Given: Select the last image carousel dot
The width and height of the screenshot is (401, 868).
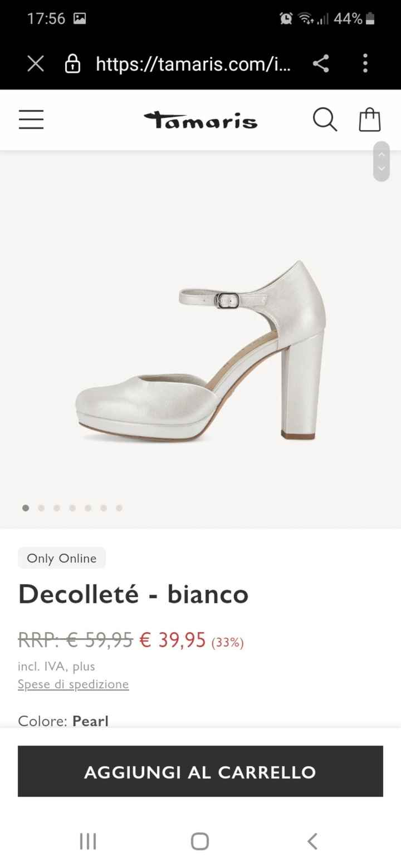Looking at the screenshot, I should point(119,508).
